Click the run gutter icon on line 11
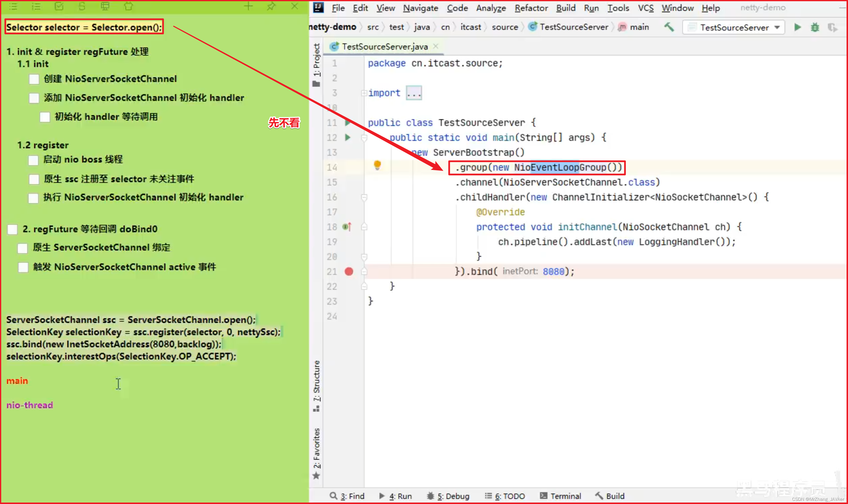Image resolution: width=848 pixels, height=504 pixels. (347, 123)
